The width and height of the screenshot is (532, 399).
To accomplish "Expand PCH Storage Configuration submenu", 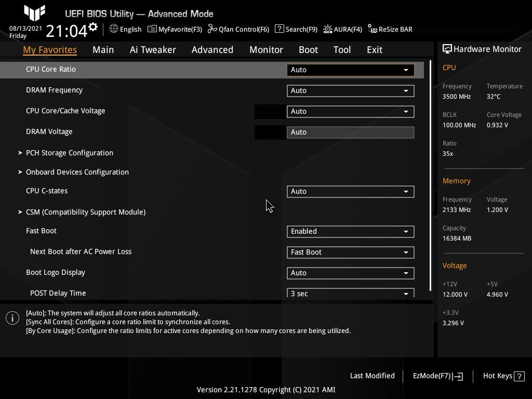I will click(x=70, y=153).
